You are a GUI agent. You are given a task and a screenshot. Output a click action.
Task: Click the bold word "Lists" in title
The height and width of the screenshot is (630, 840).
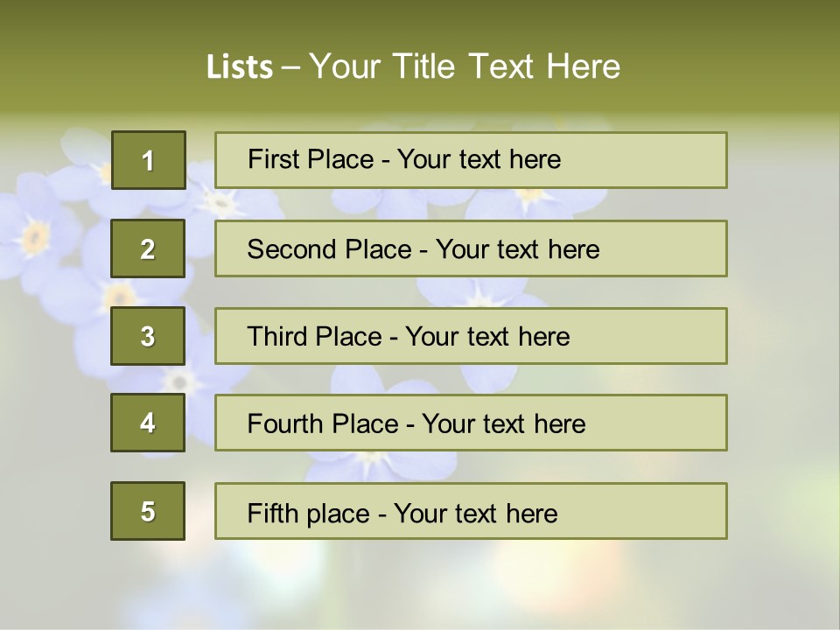[240, 66]
